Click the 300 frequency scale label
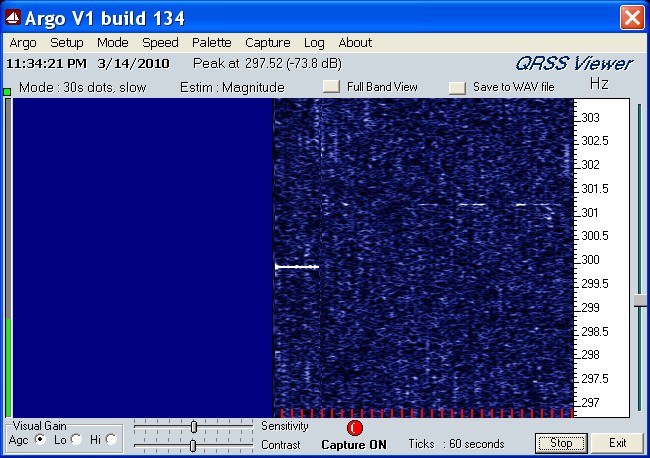 [x=590, y=260]
